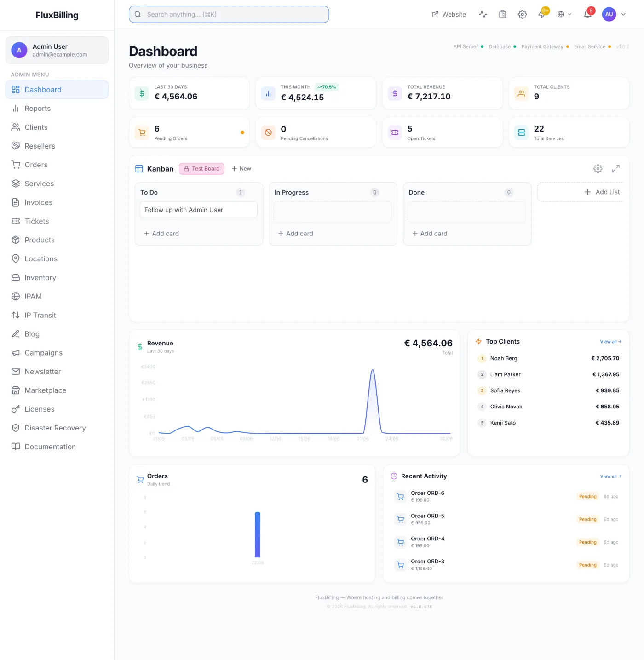644x660 pixels.
Task: Open Reports in sidebar
Action: pos(57,109)
